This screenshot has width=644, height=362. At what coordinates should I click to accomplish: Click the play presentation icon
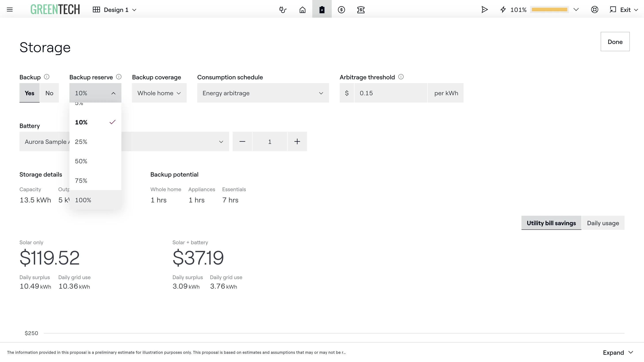(x=485, y=10)
